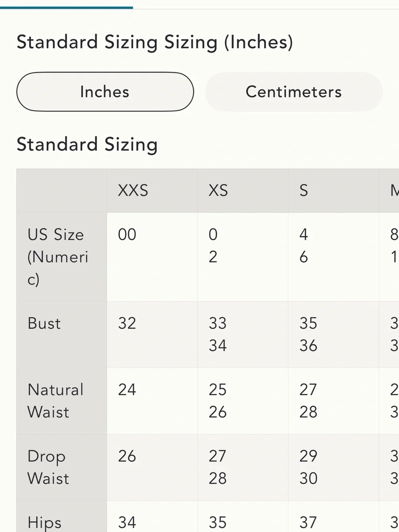Switch units to Inches

point(105,92)
